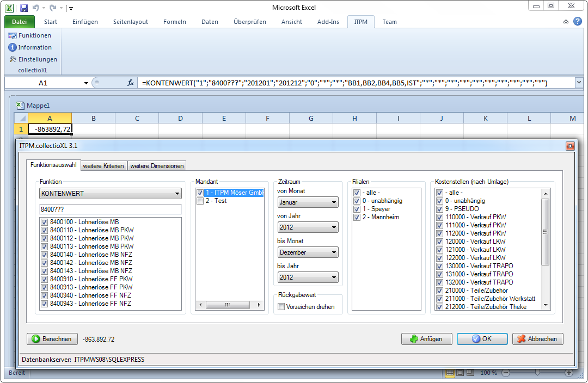Uncheck Kostenstelle 9 - PSEUDO
Image resolution: width=588 pixels, height=383 pixels.
click(x=440, y=209)
